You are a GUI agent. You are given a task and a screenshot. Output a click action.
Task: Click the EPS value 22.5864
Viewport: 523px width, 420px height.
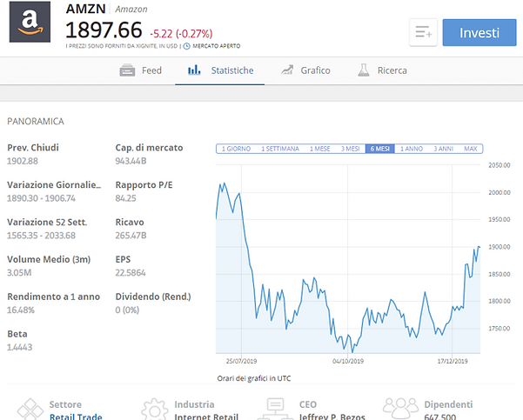point(131,273)
